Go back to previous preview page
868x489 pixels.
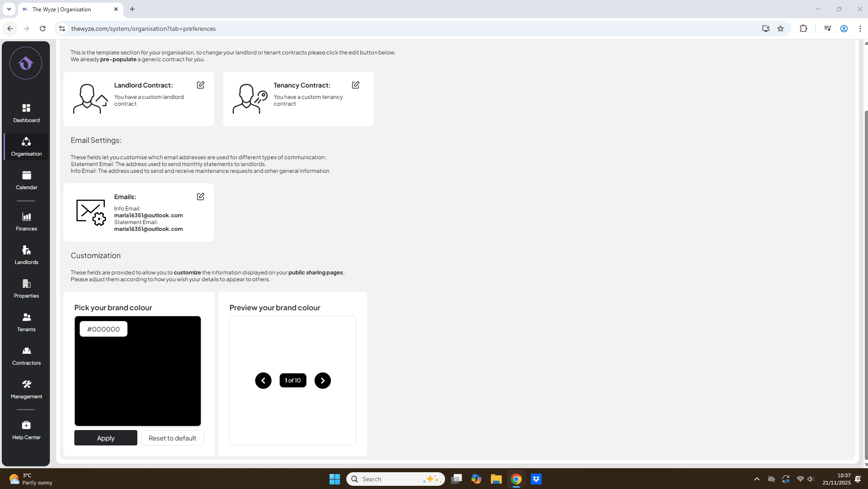[x=263, y=380]
